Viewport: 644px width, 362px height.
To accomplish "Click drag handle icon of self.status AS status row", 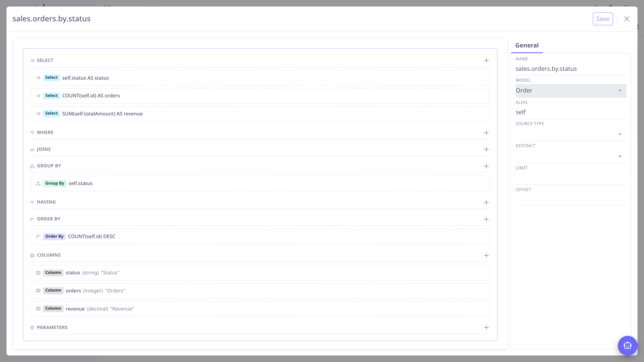I will tap(38, 78).
